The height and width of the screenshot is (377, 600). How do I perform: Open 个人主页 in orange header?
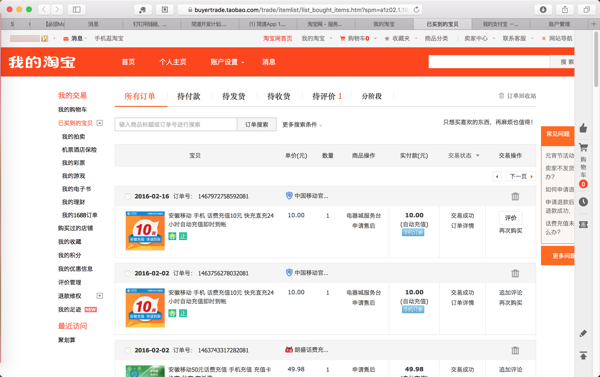point(173,62)
